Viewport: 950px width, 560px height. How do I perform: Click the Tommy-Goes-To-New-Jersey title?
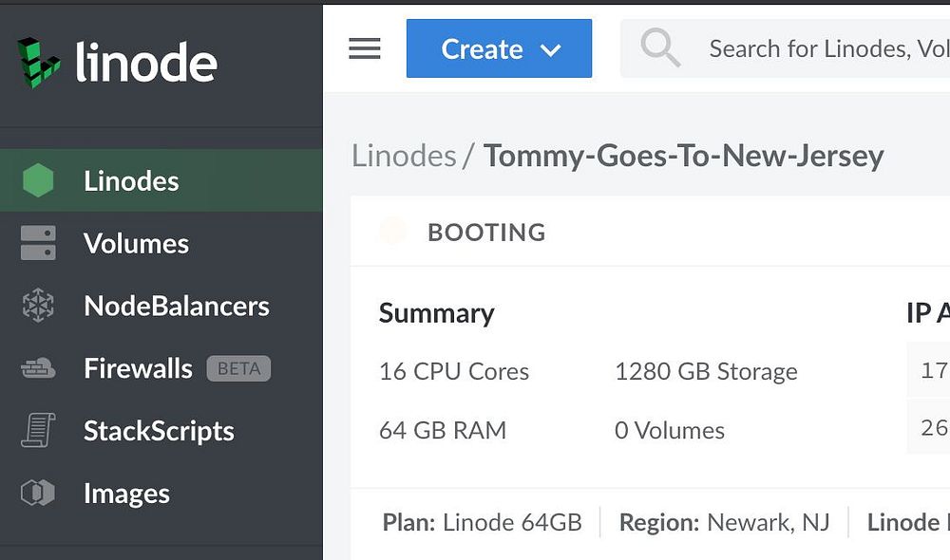click(683, 155)
